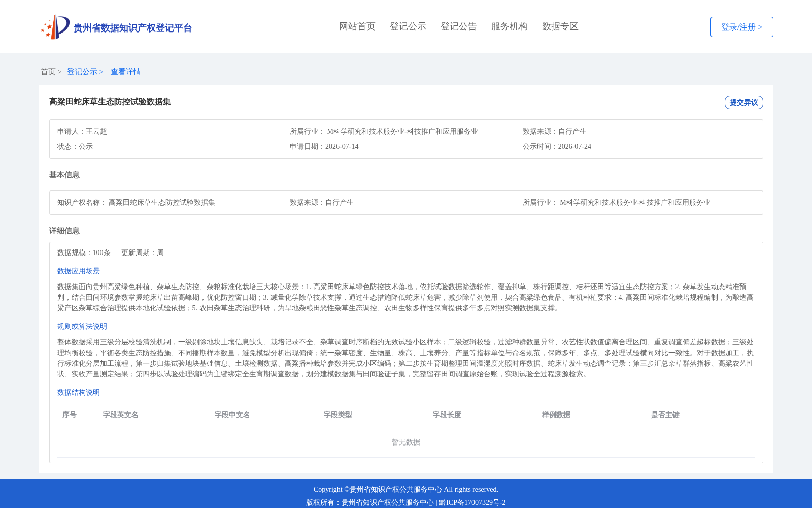This screenshot has width=812, height=508.
Task: Click the 首页 breadcrumb link
Action: (x=48, y=72)
